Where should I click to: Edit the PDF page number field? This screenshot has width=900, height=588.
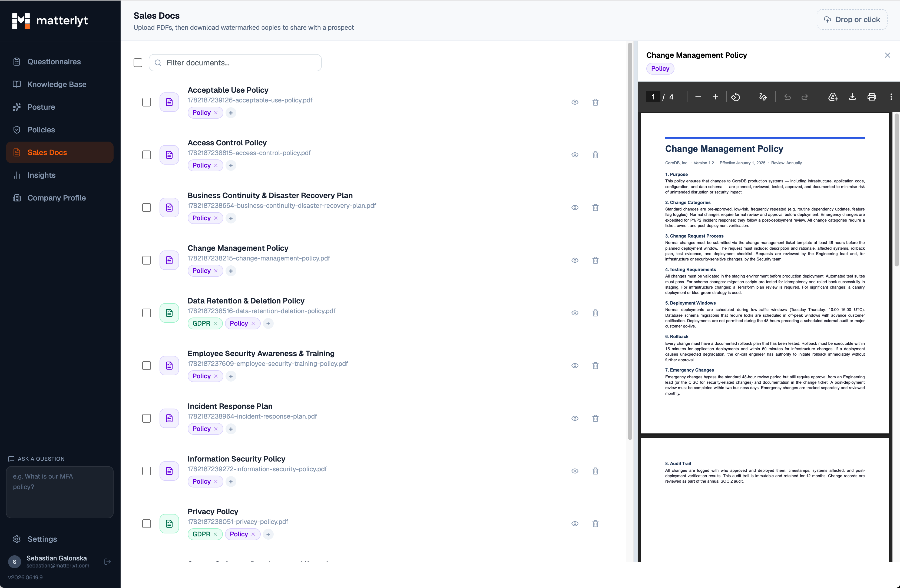(653, 97)
